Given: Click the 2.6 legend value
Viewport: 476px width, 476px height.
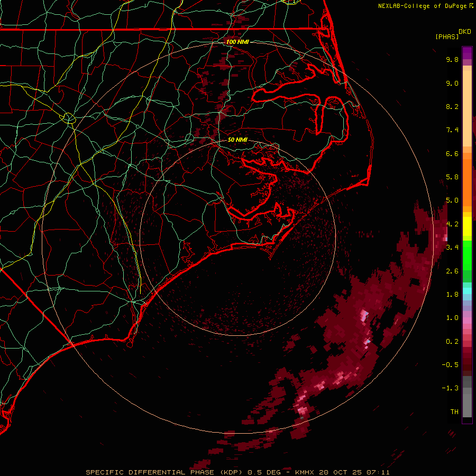Looking at the screenshot, I should [x=452, y=271].
